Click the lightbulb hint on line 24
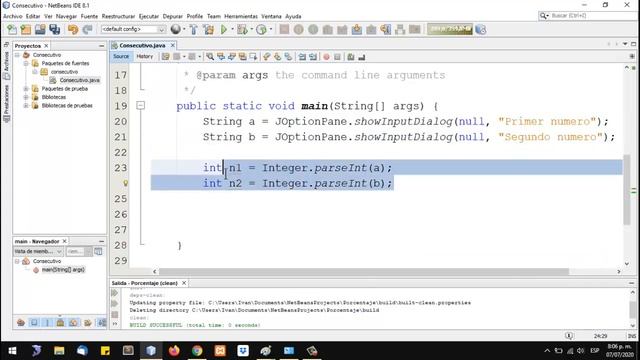The image size is (640, 360). click(x=125, y=183)
